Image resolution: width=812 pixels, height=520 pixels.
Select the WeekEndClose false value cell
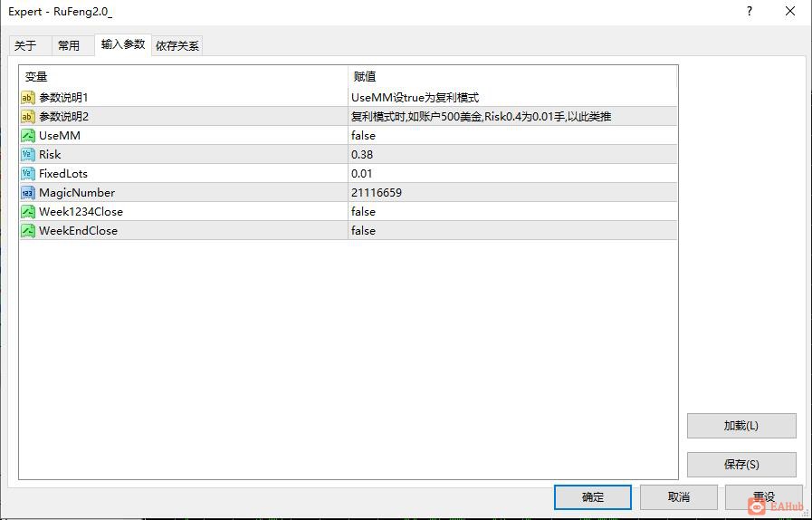click(512, 231)
